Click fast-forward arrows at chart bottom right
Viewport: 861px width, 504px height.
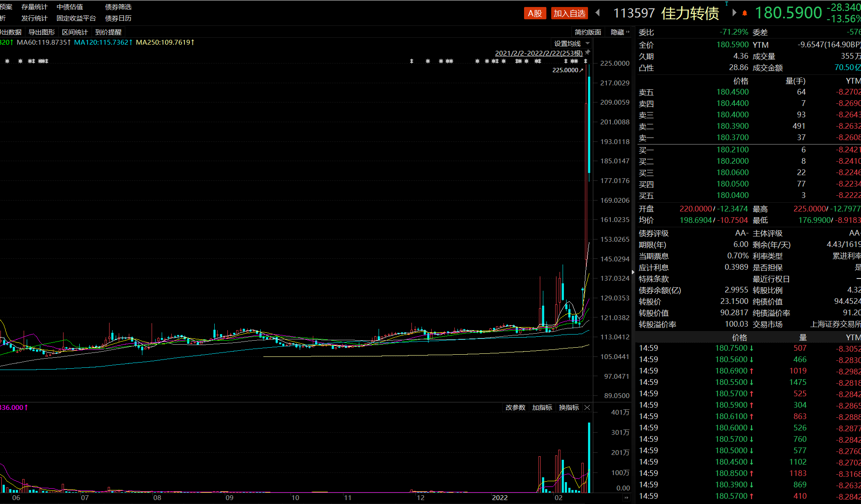coord(626,497)
